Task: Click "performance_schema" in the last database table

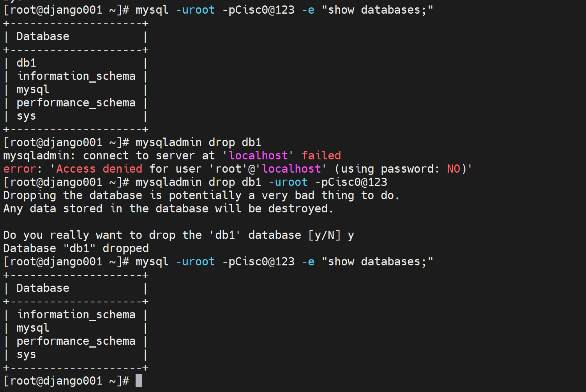Action: tap(76, 341)
